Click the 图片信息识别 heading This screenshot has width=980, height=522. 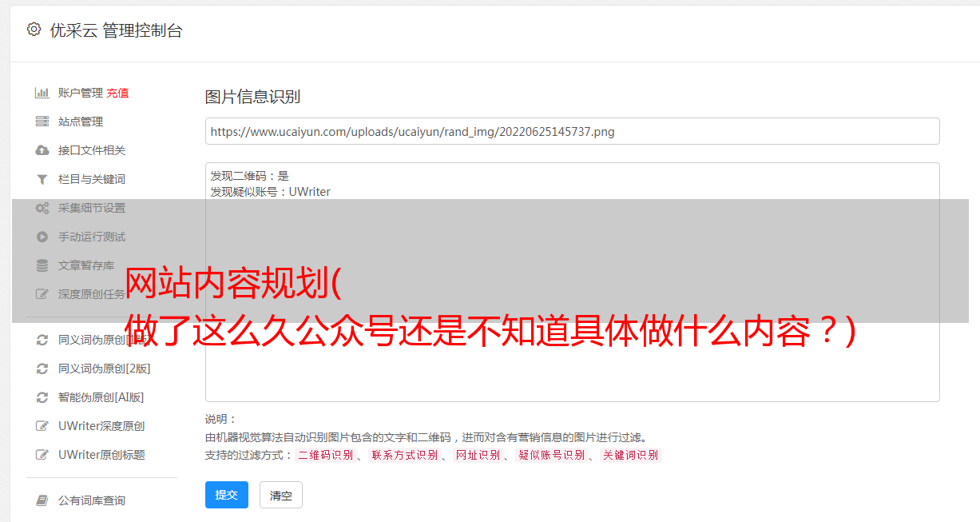tap(252, 97)
